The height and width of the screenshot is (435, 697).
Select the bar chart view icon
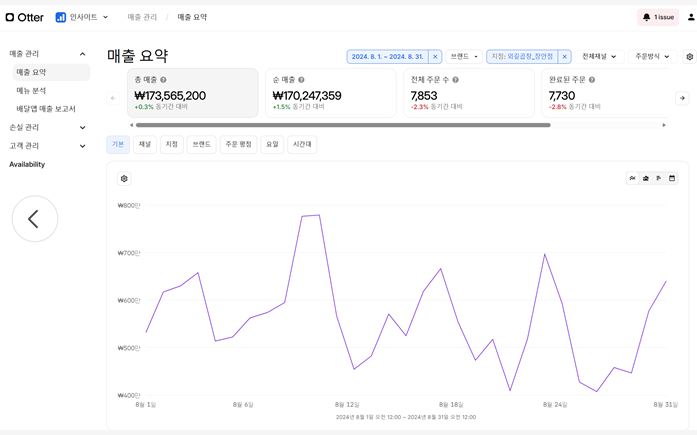tap(659, 178)
